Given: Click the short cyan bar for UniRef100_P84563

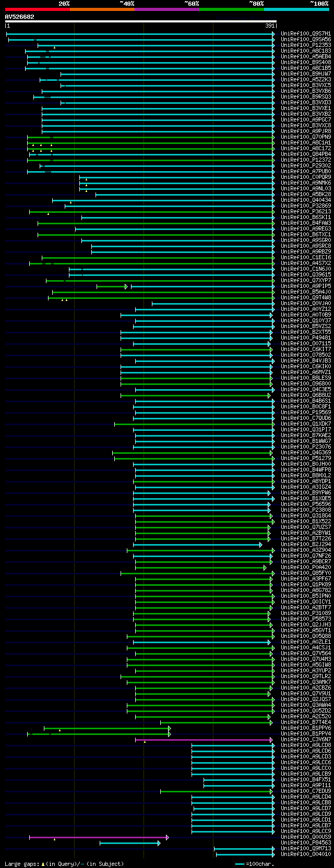Looking at the screenshot, I should coord(130,842).
